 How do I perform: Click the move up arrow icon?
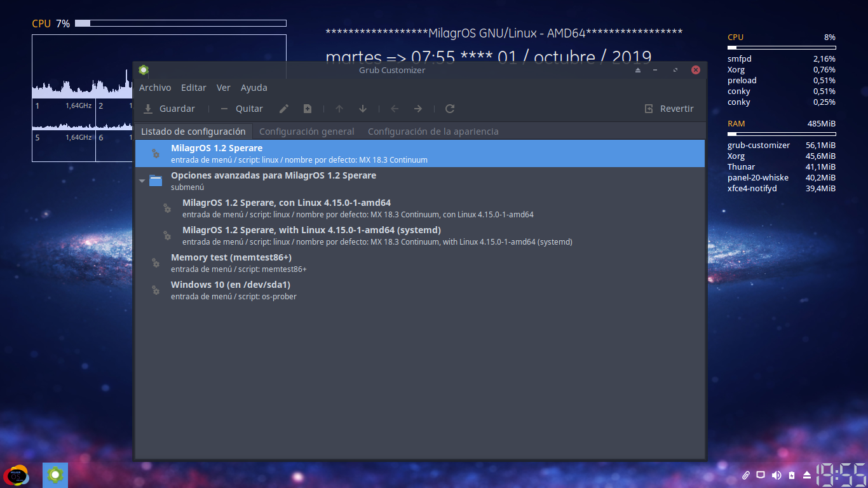339,109
